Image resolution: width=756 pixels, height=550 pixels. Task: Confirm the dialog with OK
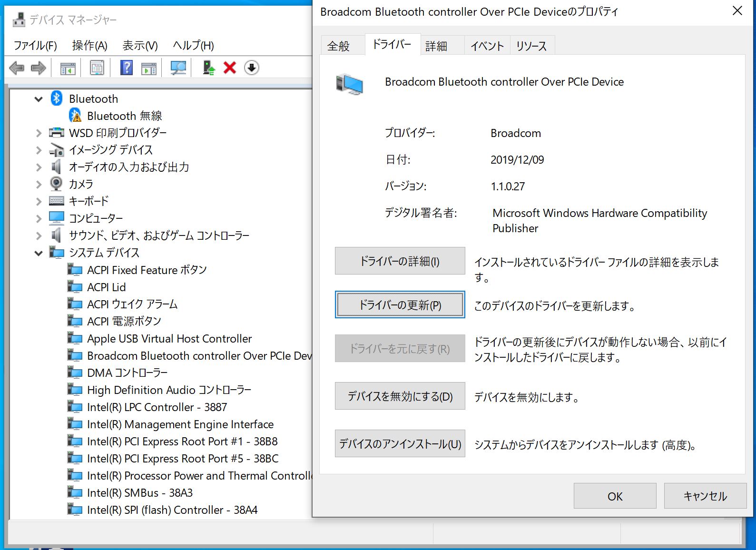(x=615, y=496)
